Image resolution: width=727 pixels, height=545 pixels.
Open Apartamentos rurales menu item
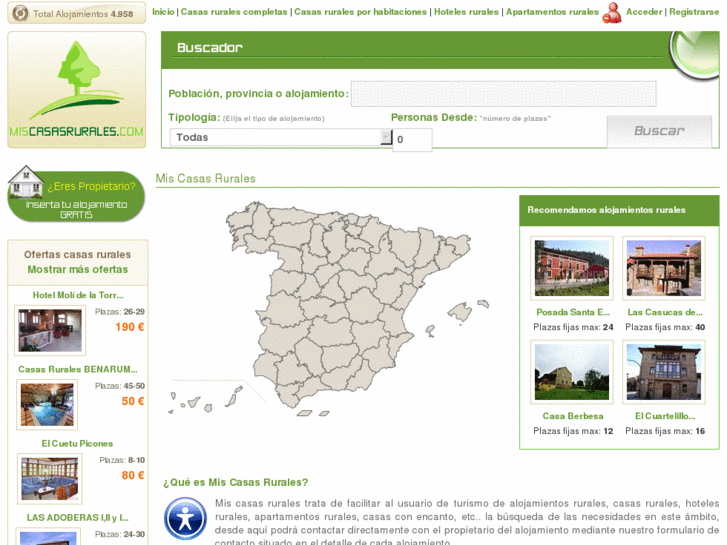(552, 12)
